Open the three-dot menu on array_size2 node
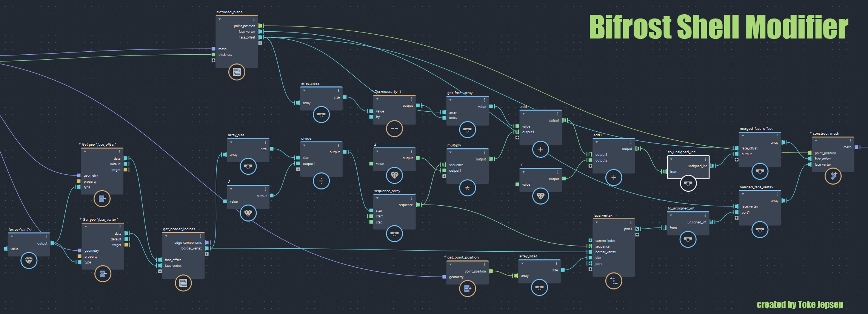The height and width of the screenshot is (314, 868). click(339, 91)
